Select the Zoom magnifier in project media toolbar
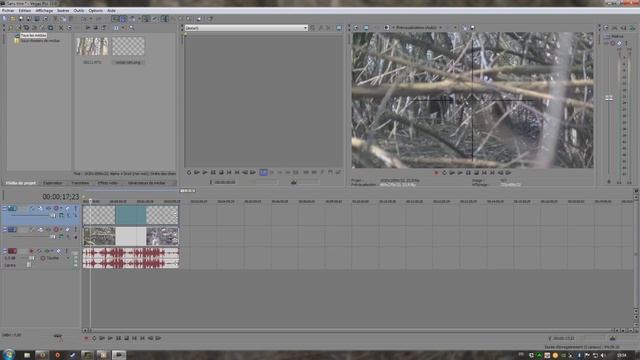 (x=131, y=28)
